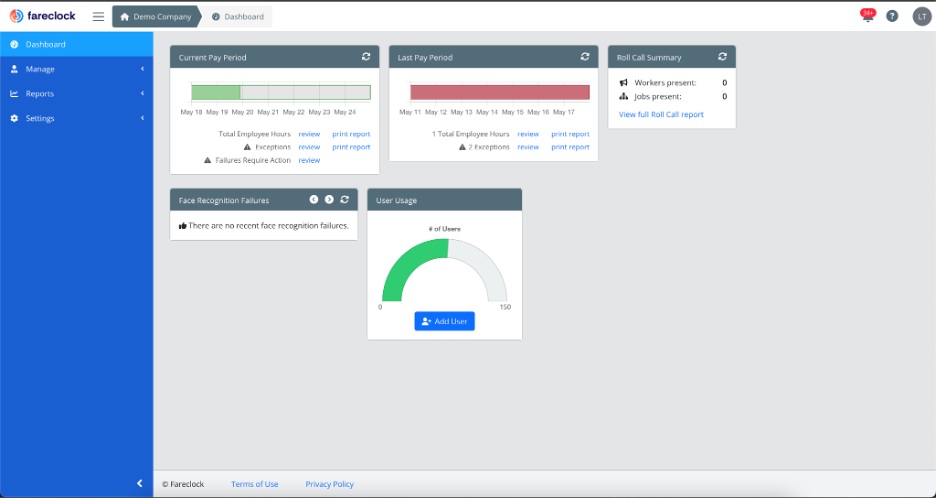Refresh the Face Recognition Failures panel
The width and height of the screenshot is (936, 498).
point(344,199)
